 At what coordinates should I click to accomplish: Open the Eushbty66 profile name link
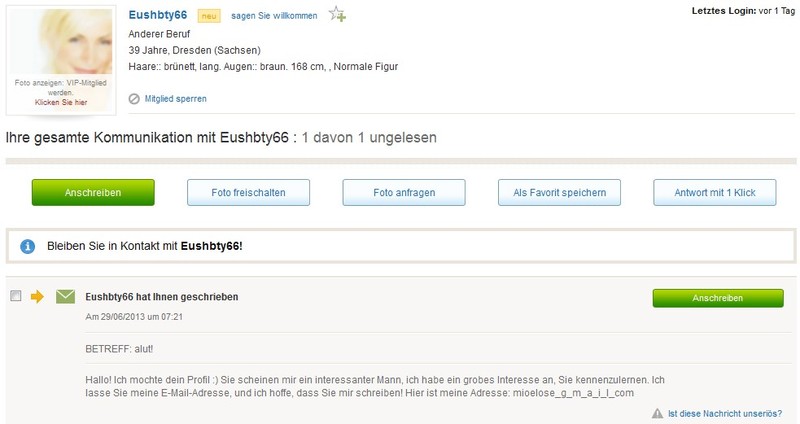[158, 15]
